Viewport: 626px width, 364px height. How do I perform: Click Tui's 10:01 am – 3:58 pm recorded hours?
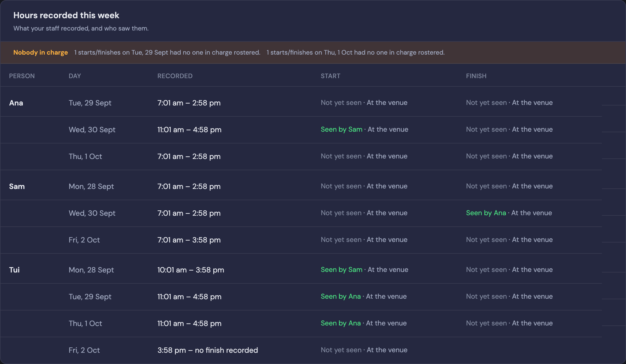point(191,270)
